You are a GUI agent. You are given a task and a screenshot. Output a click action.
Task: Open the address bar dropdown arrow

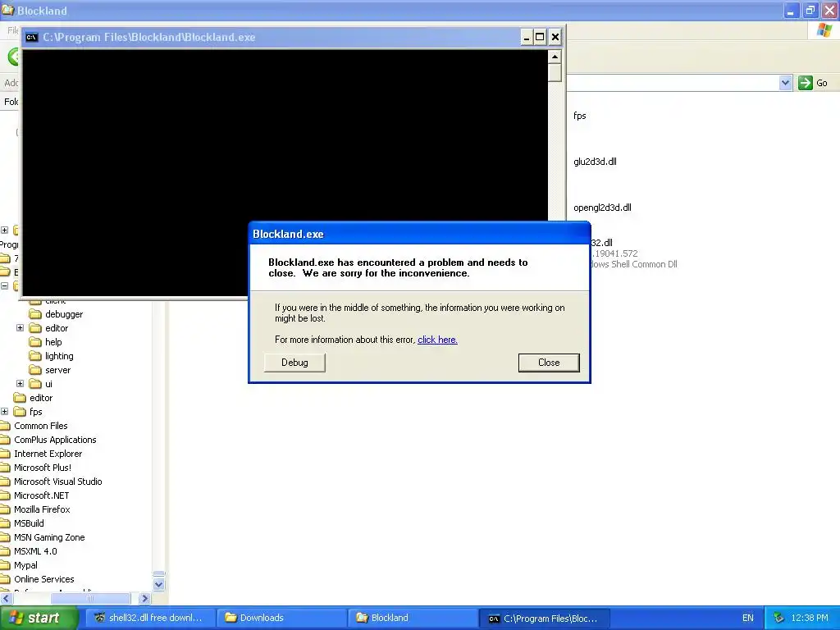(785, 83)
